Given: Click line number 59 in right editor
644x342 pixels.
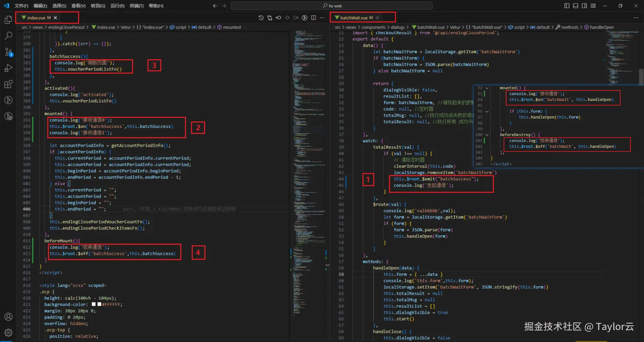Looking at the screenshot, I should pyautogui.click(x=341, y=275).
